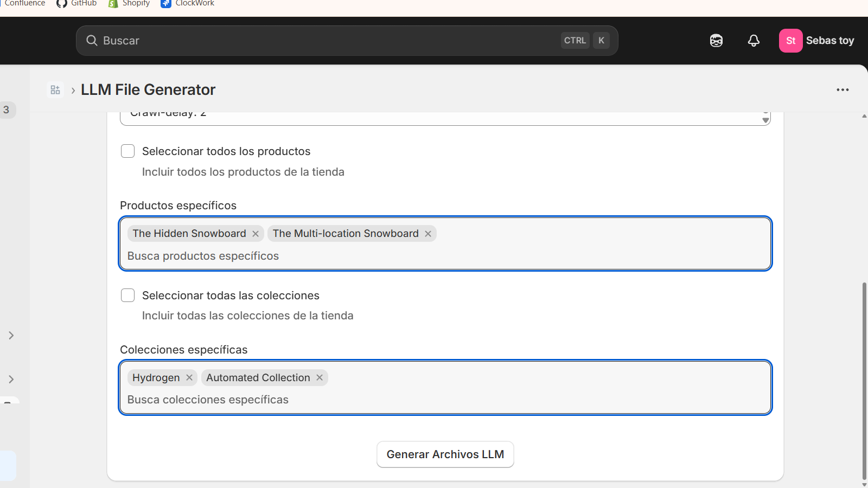Remove the Hydrogen collection tag
The width and height of the screenshot is (868, 488).
point(189,377)
